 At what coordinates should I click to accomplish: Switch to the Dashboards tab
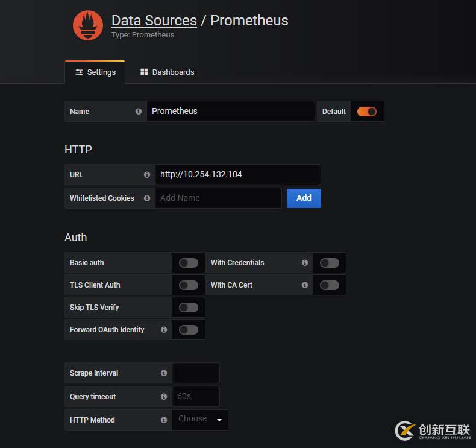click(x=168, y=72)
